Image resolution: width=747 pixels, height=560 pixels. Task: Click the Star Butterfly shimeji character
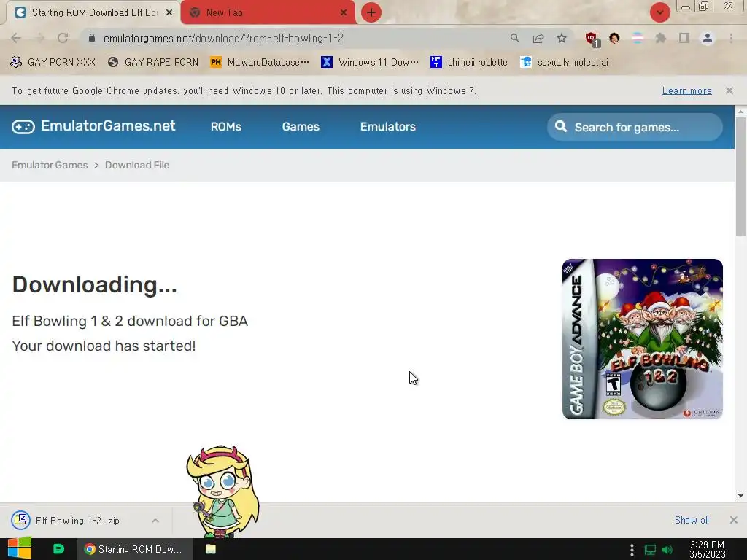tap(222, 491)
